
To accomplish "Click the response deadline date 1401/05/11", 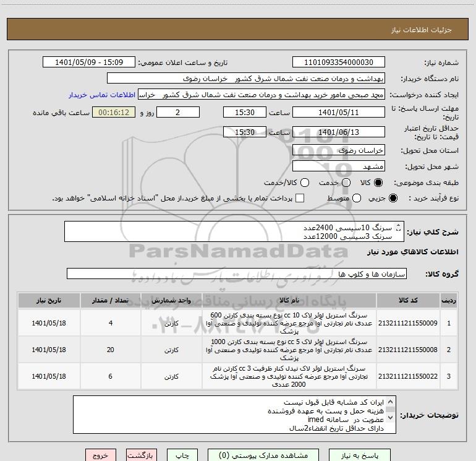I will (339, 112).
